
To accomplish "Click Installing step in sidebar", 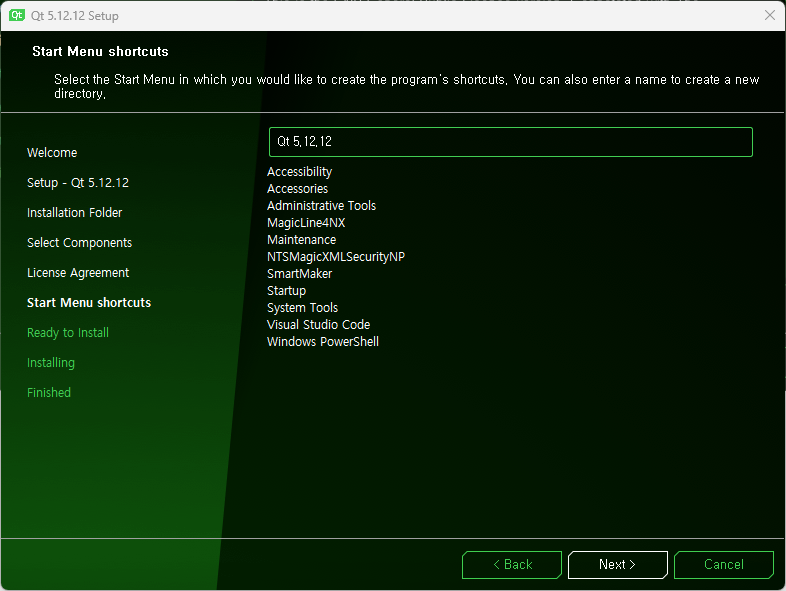I will [51, 363].
